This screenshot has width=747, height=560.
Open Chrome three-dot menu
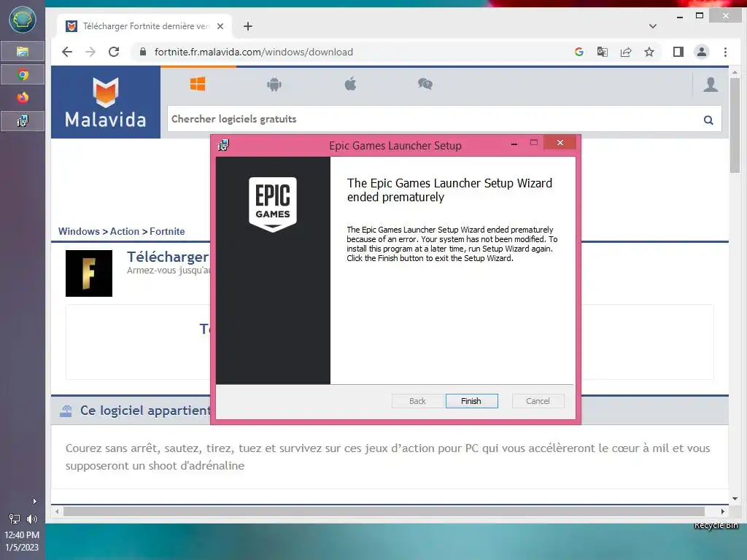[725, 52]
